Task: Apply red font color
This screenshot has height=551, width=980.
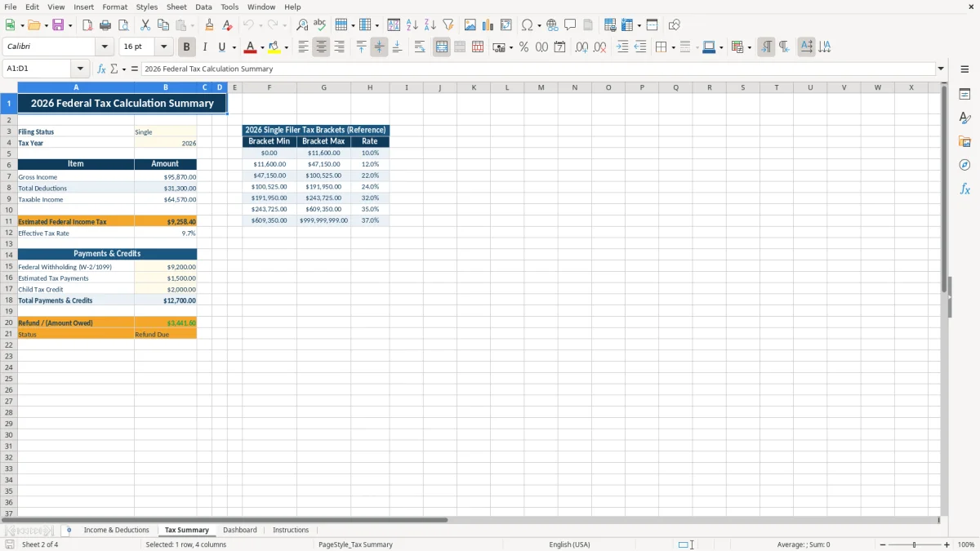Action: tap(251, 47)
